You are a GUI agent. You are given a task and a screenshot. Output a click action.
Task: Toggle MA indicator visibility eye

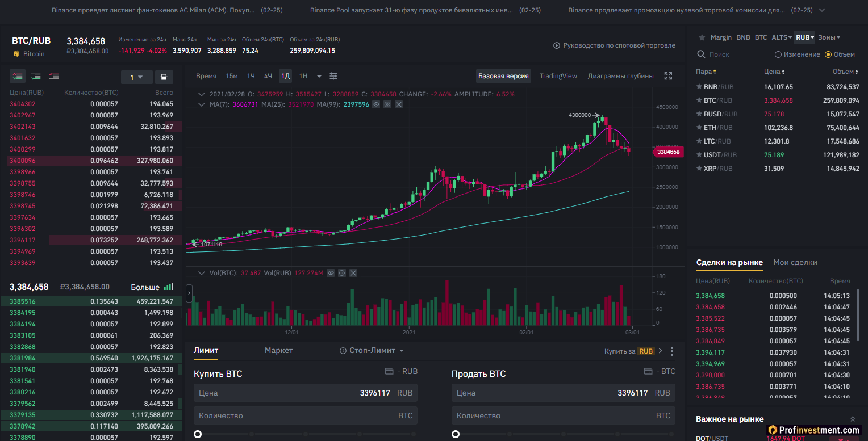(376, 104)
